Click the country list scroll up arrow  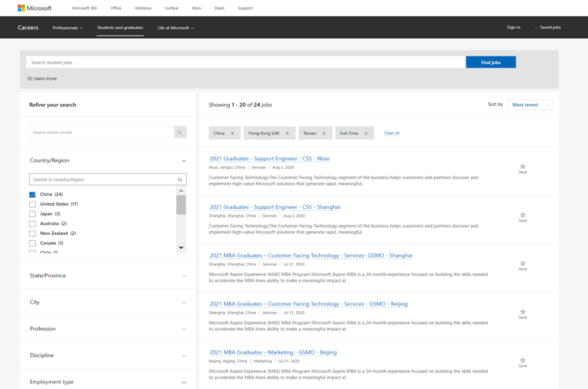[x=181, y=191]
